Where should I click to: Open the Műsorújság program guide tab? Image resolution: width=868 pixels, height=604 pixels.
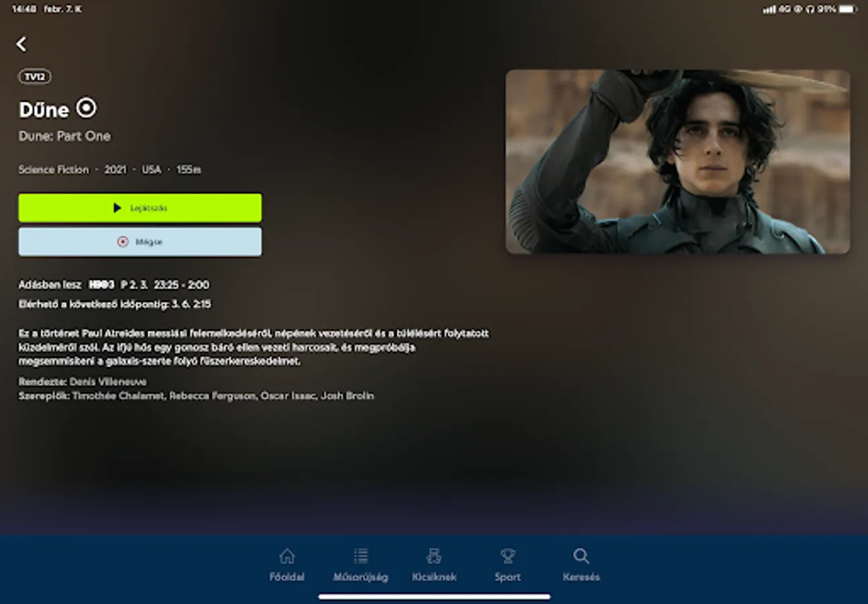pyautogui.click(x=361, y=564)
